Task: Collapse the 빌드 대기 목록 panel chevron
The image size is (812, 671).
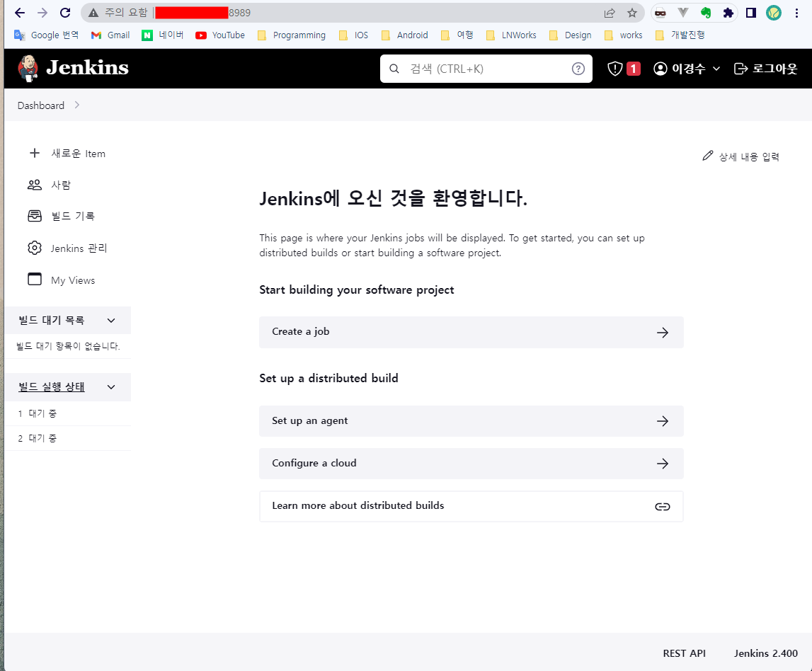Action: coord(111,321)
